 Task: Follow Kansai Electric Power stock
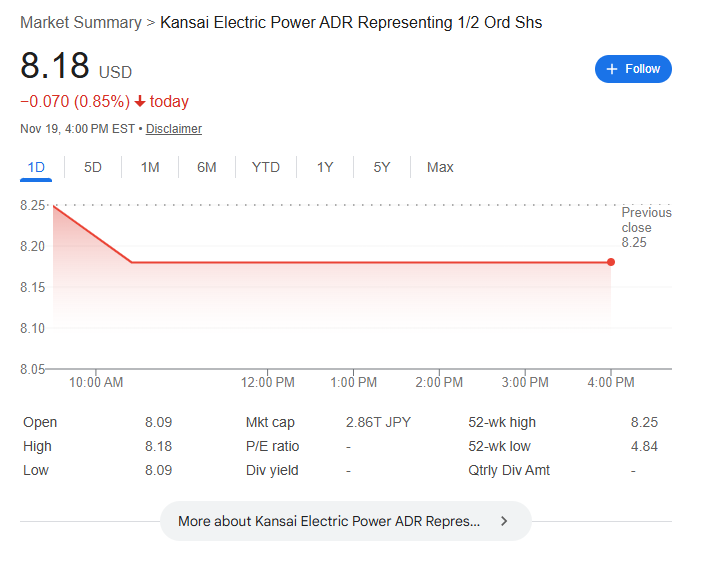(634, 69)
